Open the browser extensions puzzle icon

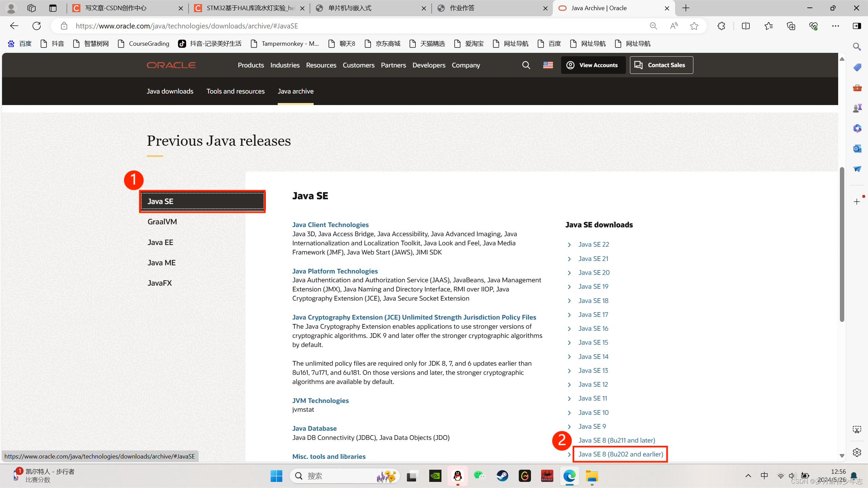point(721,26)
